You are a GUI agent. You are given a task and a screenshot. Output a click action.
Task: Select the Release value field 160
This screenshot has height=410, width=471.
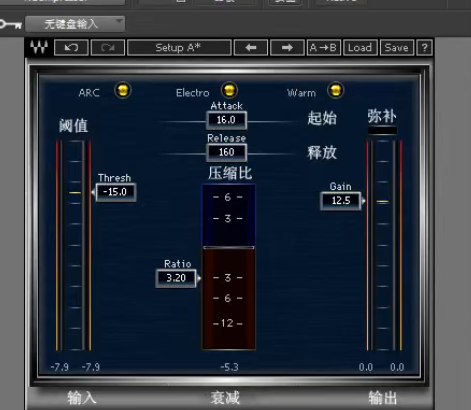point(227,152)
